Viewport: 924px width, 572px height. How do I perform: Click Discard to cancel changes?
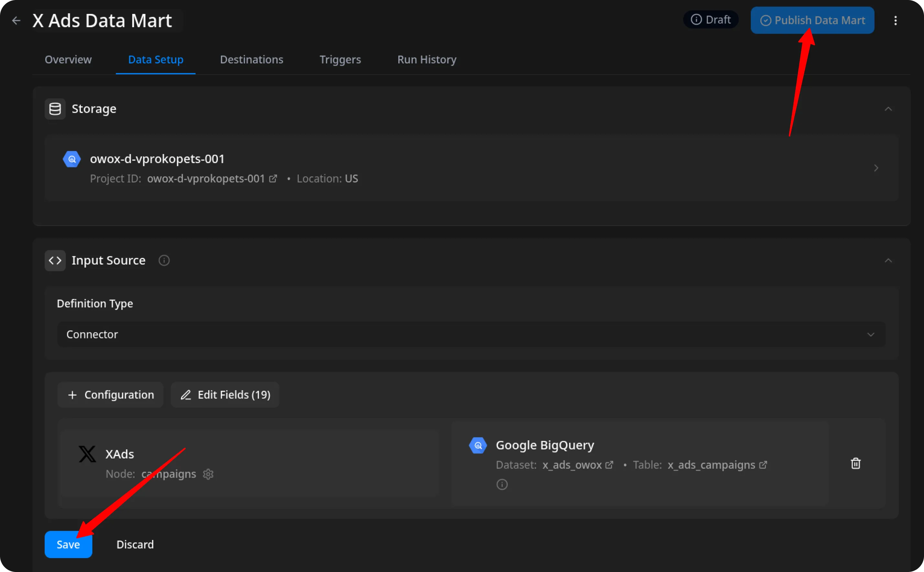[135, 544]
